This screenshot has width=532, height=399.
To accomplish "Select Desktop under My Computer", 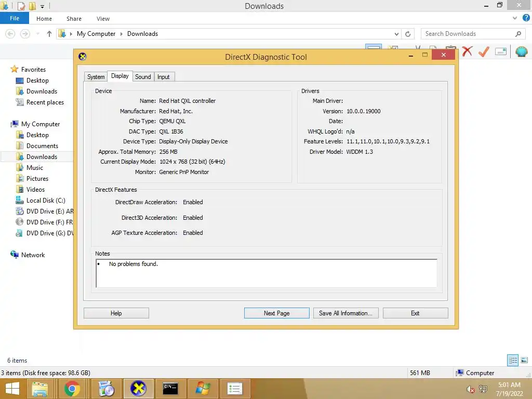I will (x=37, y=135).
